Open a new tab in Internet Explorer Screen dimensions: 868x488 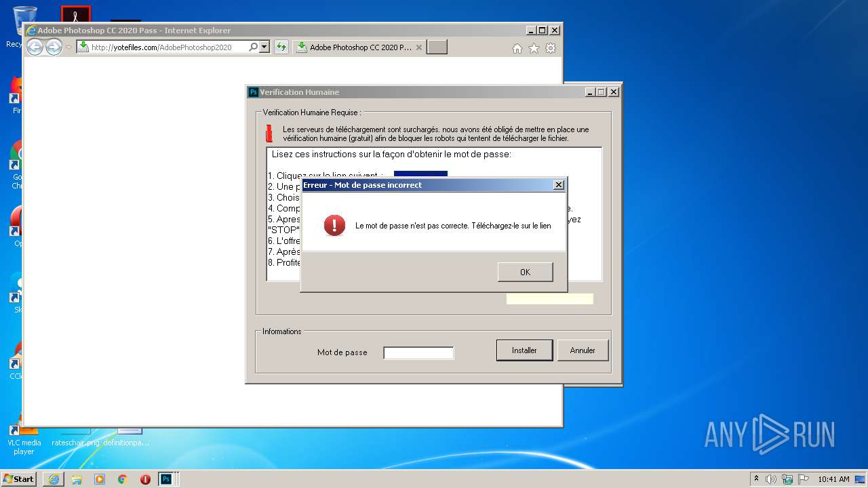point(437,47)
